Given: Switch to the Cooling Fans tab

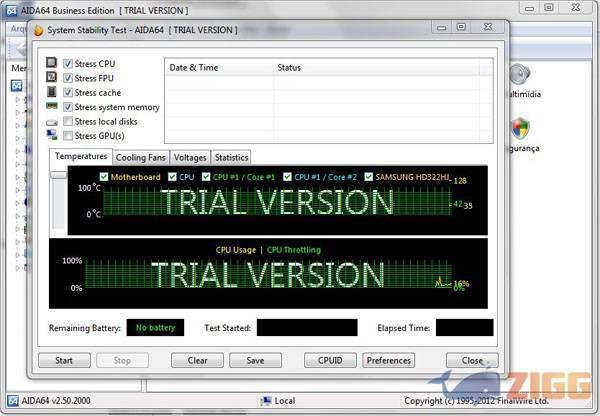Looking at the screenshot, I should point(141,158).
